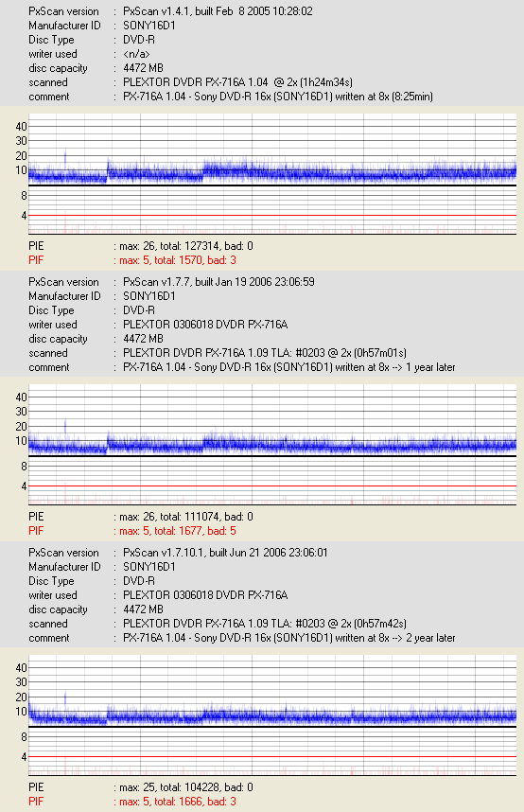Click the PIE spike in the third graph
Screen dimensions: 524x812
pos(65,698)
